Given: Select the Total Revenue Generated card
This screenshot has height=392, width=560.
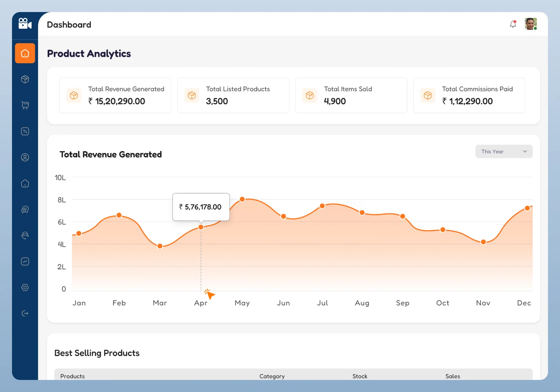Looking at the screenshot, I should click(x=115, y=95).
